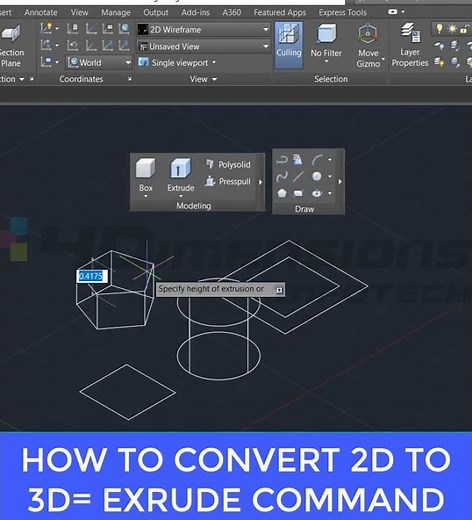Open the Annotate ribbon tab

[41, 12]
